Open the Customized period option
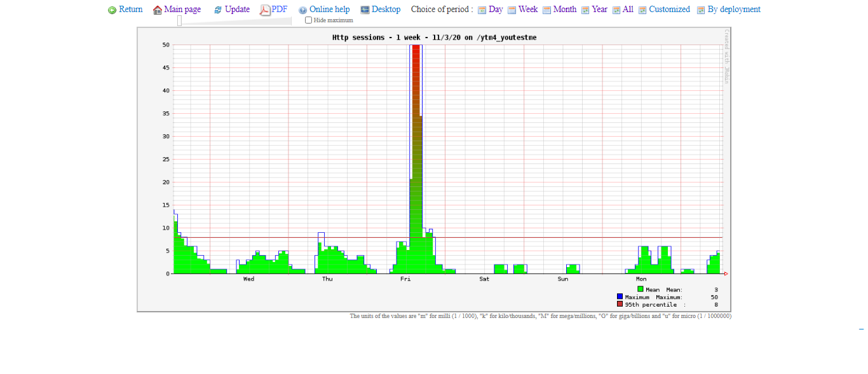Image resolution: width=868 pixels, height=374 pixels. click(669, 10)
